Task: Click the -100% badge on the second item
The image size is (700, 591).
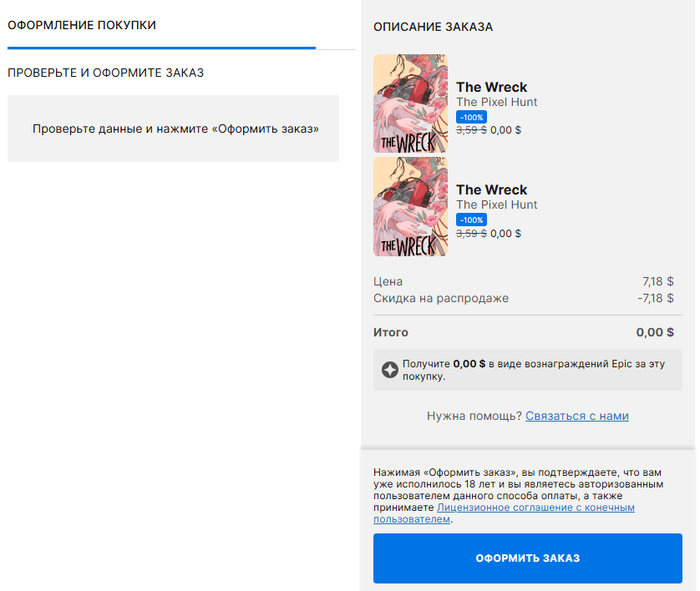Action: pyautogui.click(x=471, y=220)
